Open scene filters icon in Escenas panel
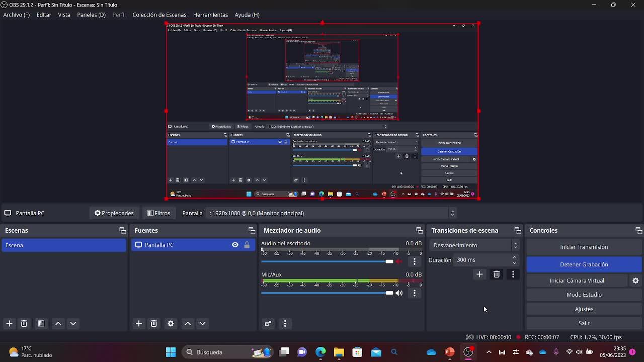This screenshot has width=644, height=362. click(x=41, y=324)
